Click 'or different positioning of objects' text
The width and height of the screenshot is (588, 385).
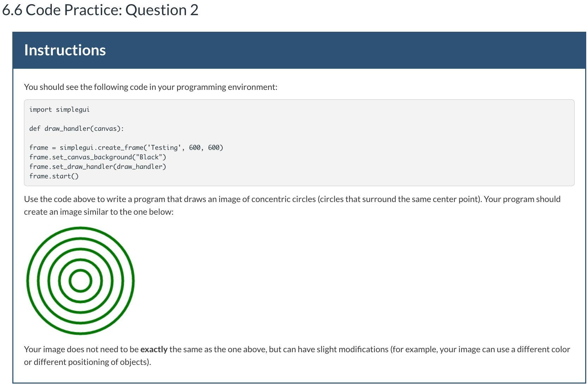[x=87, y=362]
